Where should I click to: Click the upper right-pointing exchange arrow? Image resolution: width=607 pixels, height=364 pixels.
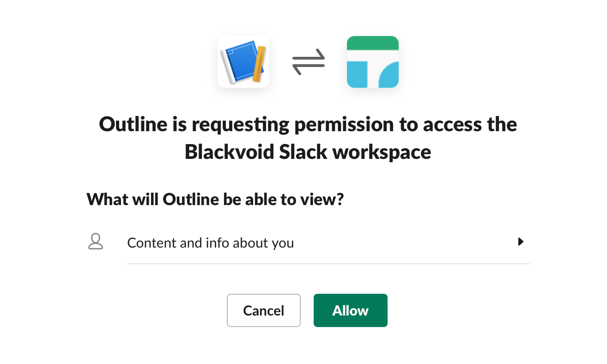point(309,56)
